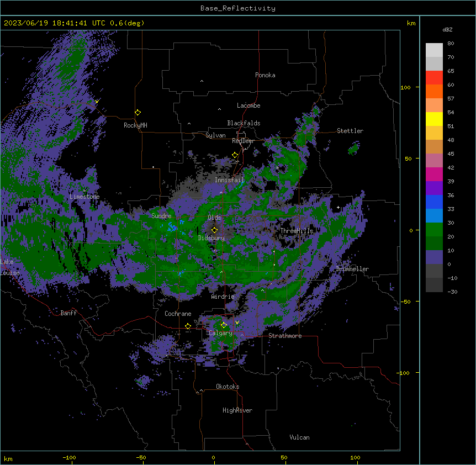Click the HighRiver label

click(x=237, y=410)
